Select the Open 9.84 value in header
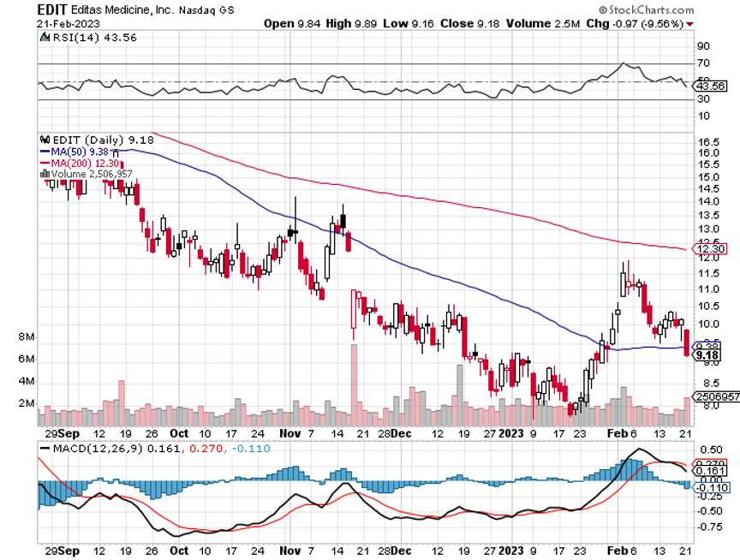Viewport: 740px width, 560px height. (x=292, y=24)
